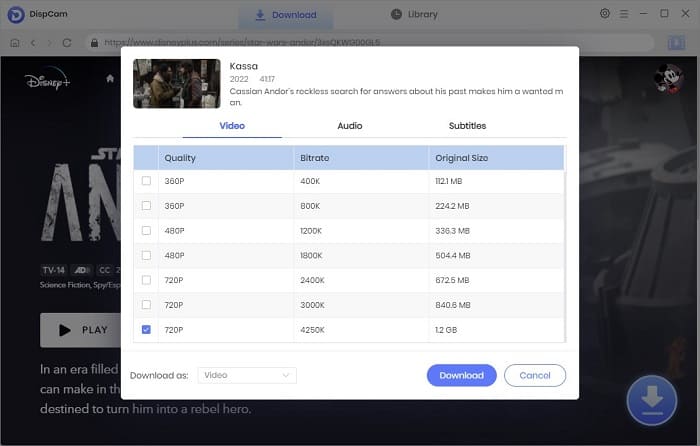This screenshot has width=700, height=446.
Task: Click the Quality column header
Action: (225, 158)
